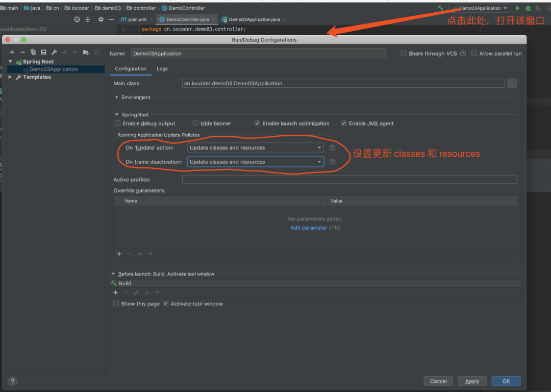Run with coverage in the IDE toolbar
The width and height of the screenshot is (551, 392).
[538, 8]
